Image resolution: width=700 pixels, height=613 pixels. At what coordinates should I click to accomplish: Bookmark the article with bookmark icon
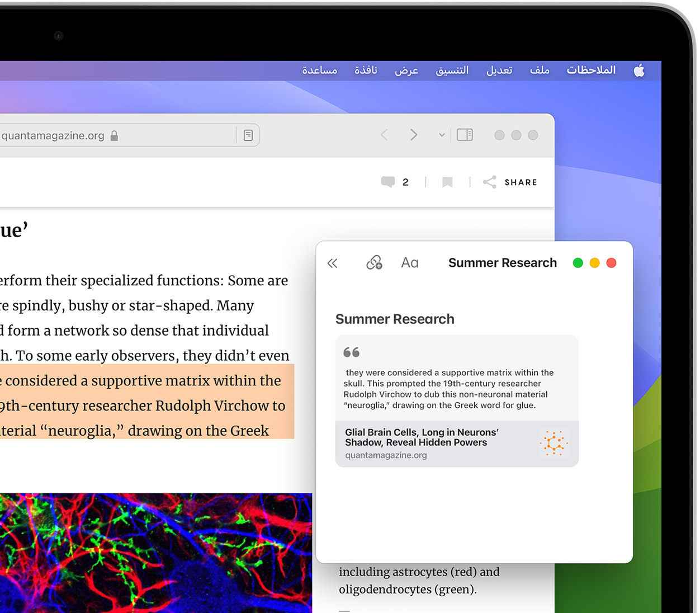click(447, 182)
